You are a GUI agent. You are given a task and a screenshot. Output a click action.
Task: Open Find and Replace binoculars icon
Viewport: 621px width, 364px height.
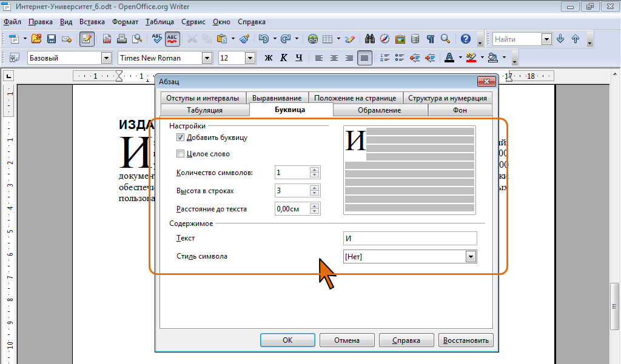click(x=370, y=39)
